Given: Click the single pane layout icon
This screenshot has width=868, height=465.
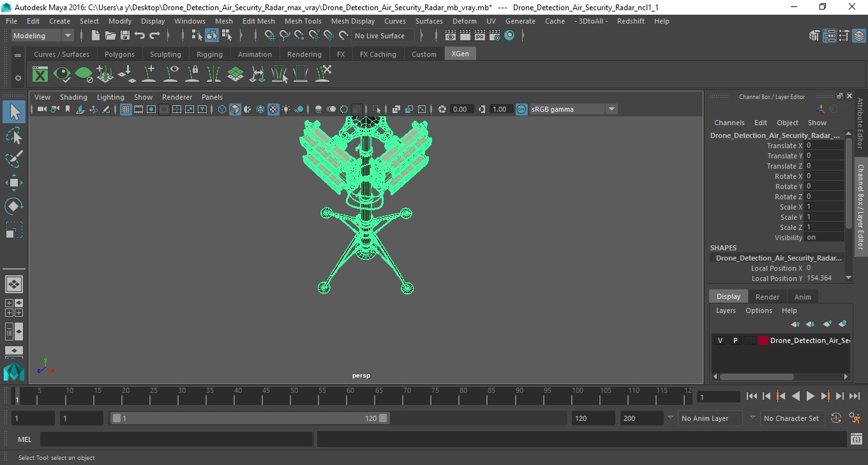Looking at the screenshot, I should [14, 284].
